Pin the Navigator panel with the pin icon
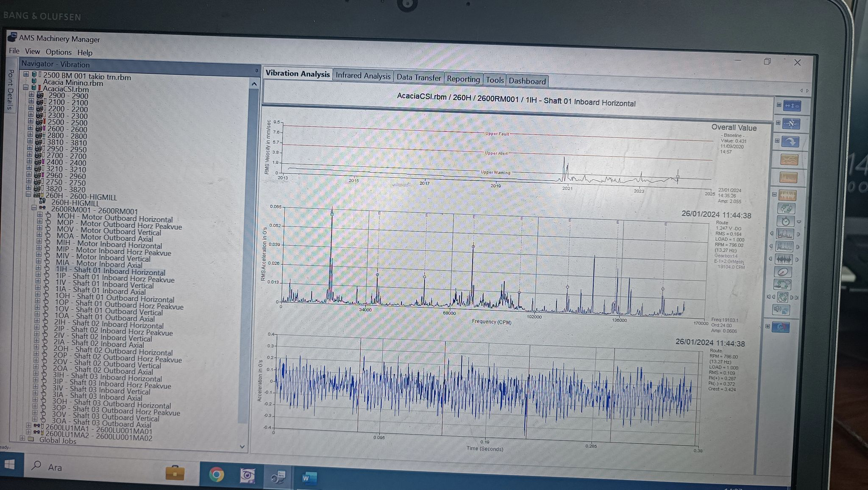 pos(256,70)
